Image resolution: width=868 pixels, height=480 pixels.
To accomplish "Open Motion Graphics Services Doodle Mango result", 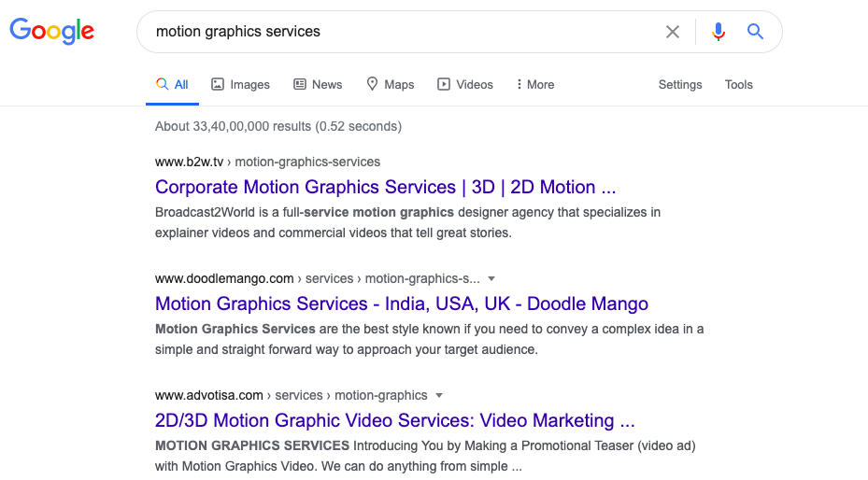I will [402, 304].
